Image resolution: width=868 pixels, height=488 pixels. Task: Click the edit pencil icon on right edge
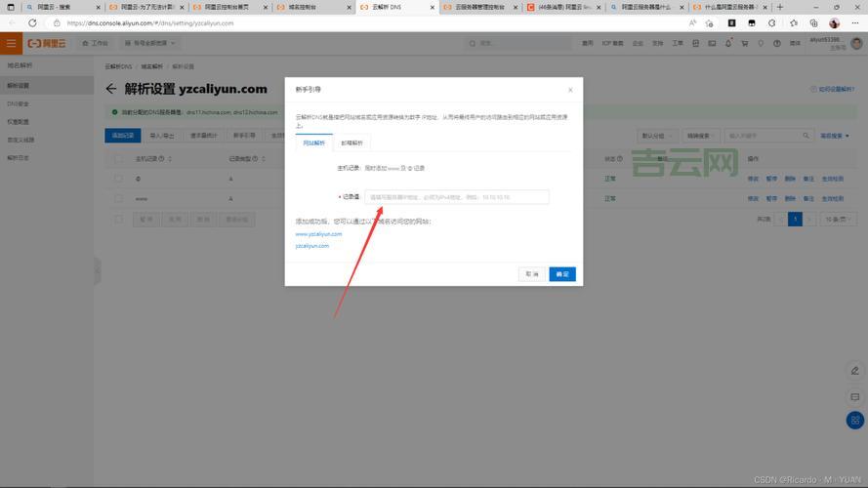click(x=855, y=371)
